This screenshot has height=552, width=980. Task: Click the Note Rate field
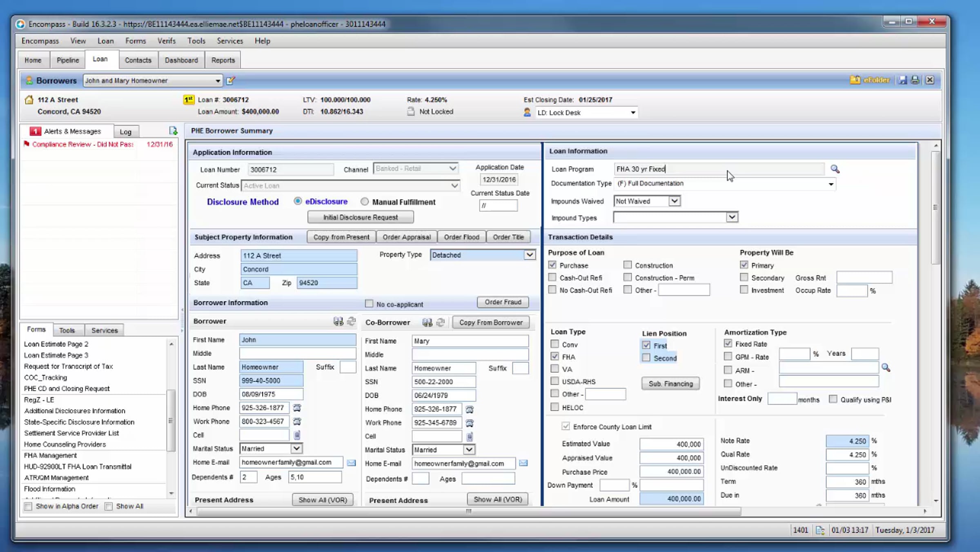(847, 441)
